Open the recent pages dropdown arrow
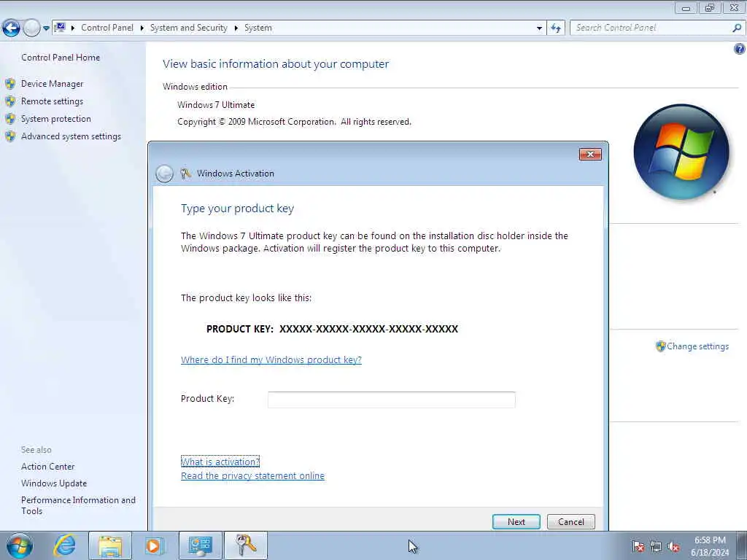747x560 pixels. tap(46, 28)
